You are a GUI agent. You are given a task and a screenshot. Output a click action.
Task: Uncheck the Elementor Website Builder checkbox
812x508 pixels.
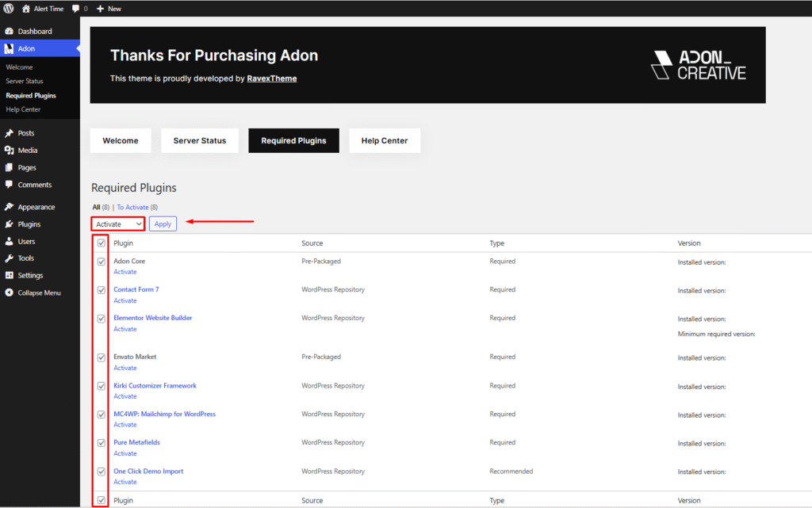point(101,318)
